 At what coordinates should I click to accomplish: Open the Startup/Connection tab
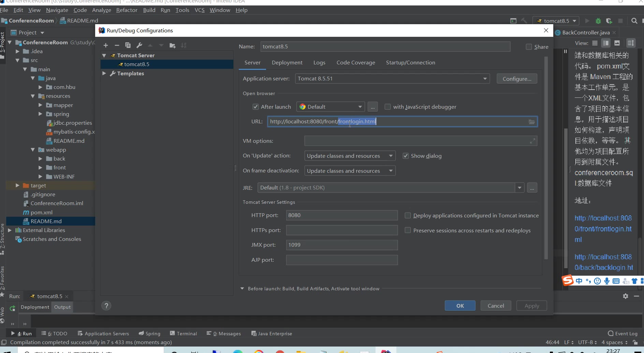[x=410, y=63]
